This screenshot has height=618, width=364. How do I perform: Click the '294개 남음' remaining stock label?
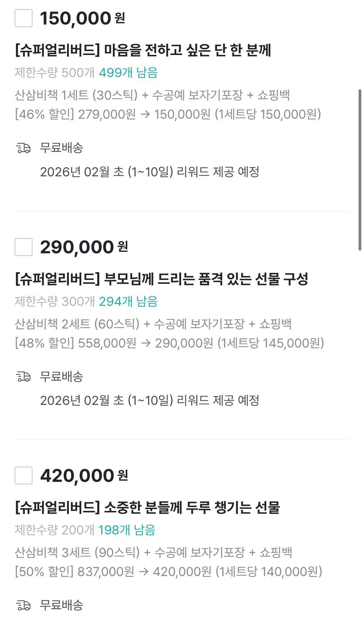point(128,302)
